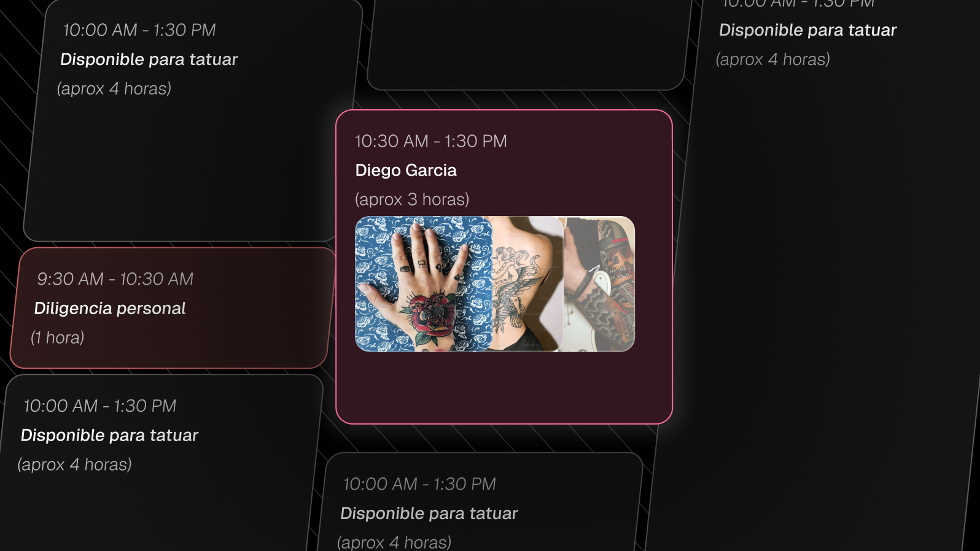Click the hand rose tattoo thumbnail
Viewport: 980px width, 551px height.
coord(424,284)
